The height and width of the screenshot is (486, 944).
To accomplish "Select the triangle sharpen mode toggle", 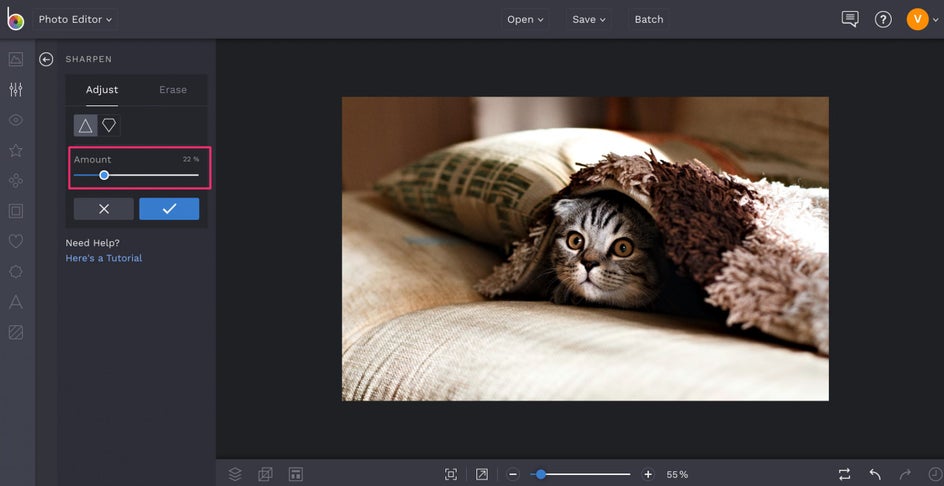I will click(x=85, y=125).
